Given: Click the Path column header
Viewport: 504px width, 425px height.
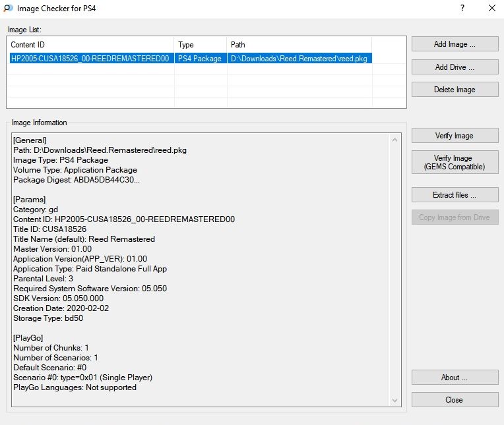Looking at the screenshot, I should click(299, 45).
